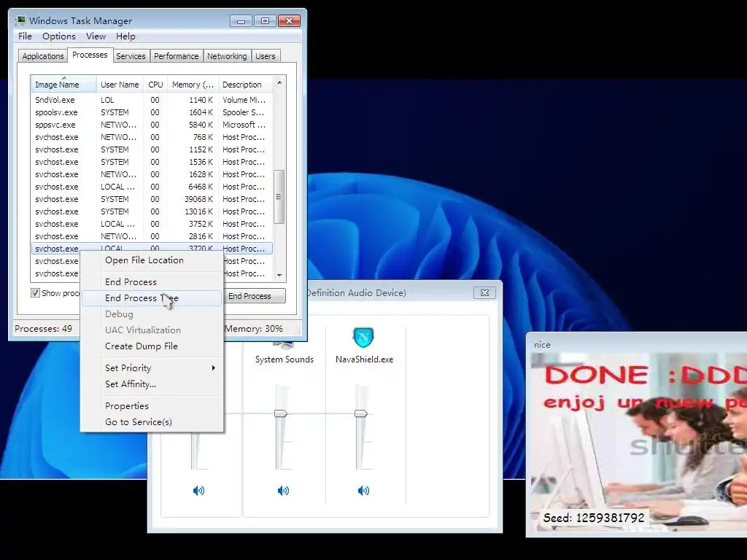Click the process list scrollbar thumb
Image resolution: width=747 pixels, height=560 pixels.
[279, 197]
